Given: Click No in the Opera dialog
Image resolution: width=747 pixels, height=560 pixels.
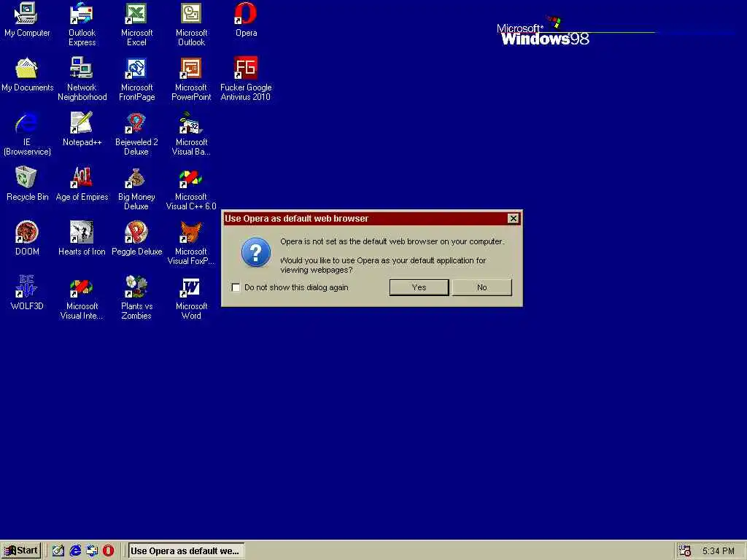Looking at the screenshot, I should coord(481,287).
